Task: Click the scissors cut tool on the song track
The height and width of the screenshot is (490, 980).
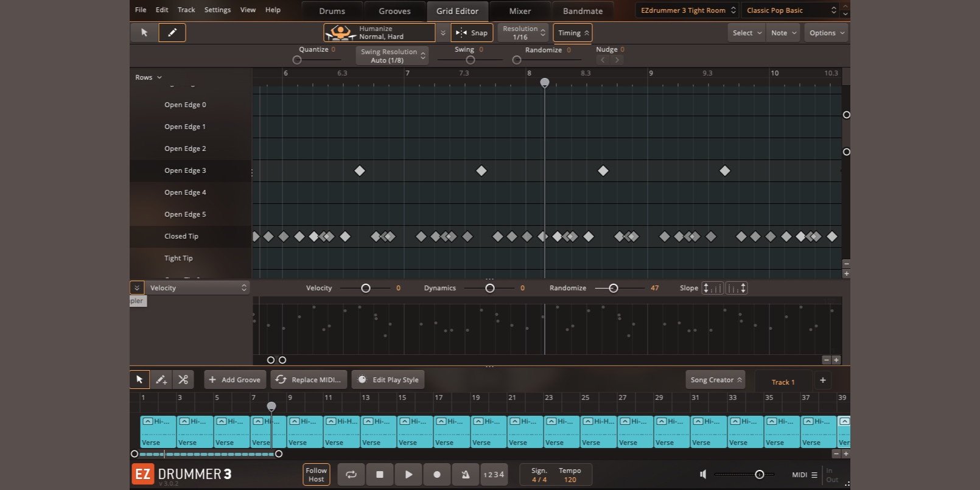Action: (183, 380)
